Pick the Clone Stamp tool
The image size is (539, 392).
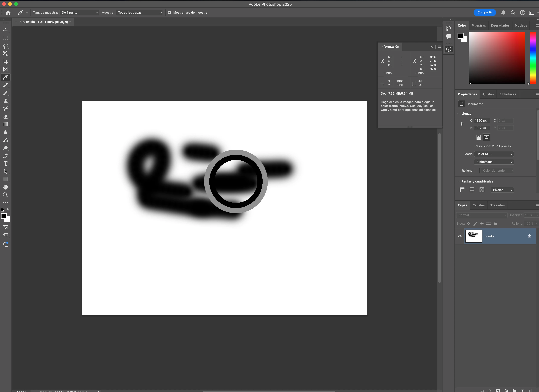click(5, 101)
